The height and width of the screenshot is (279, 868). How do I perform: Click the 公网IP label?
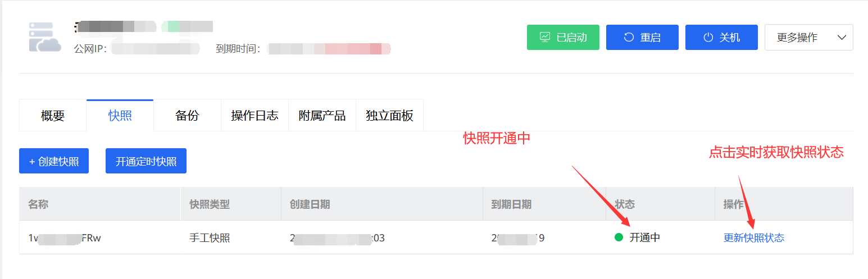pos(90,49)
